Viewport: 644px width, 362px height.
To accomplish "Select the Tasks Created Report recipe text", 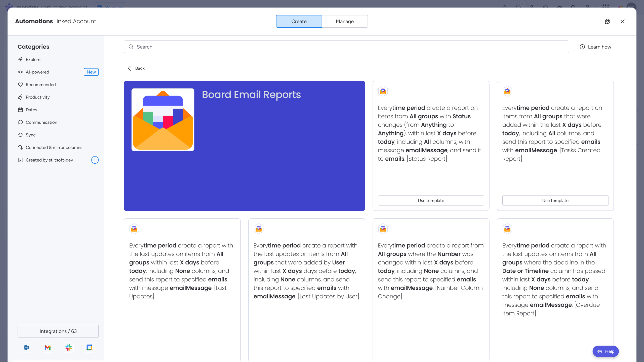I will (x=552, y=133).
